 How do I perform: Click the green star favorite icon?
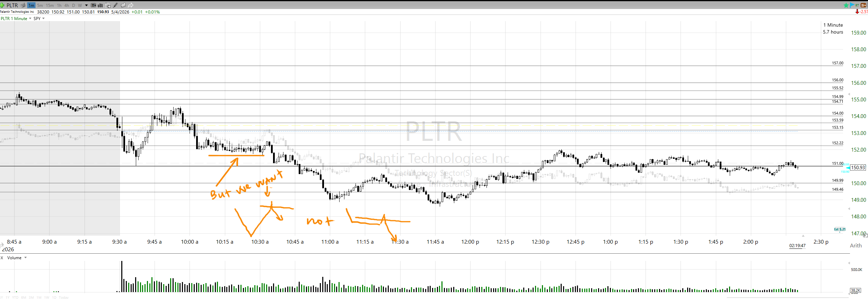846,5
